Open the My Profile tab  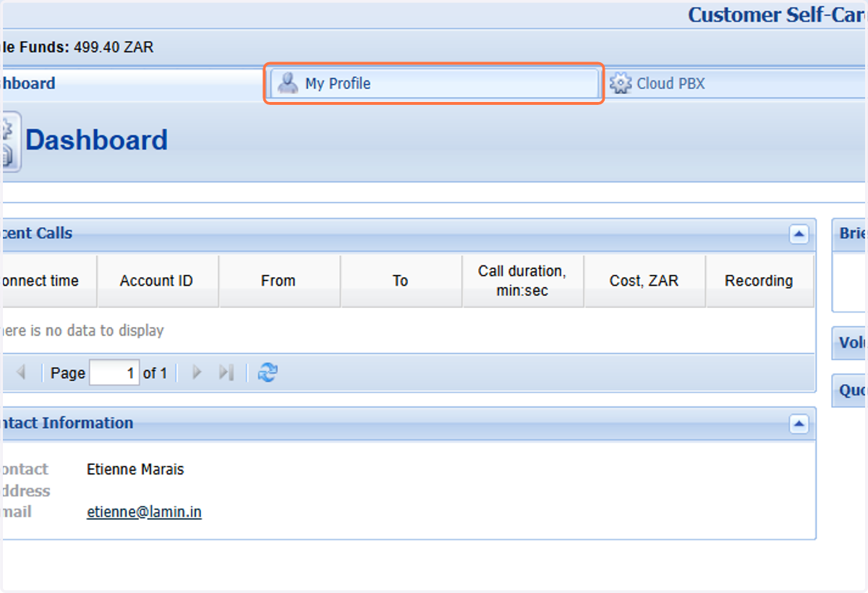click(x=434, y=83)
